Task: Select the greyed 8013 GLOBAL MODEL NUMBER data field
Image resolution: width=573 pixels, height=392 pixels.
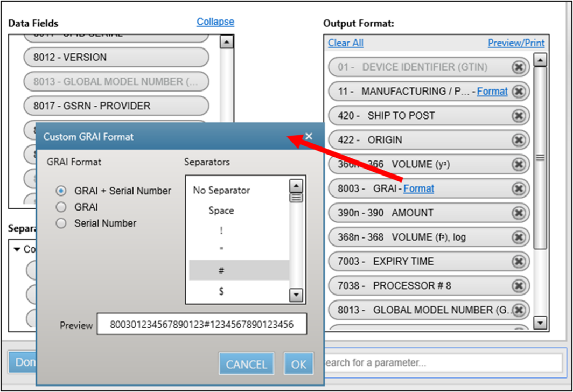Action: (x=116, y=81)
